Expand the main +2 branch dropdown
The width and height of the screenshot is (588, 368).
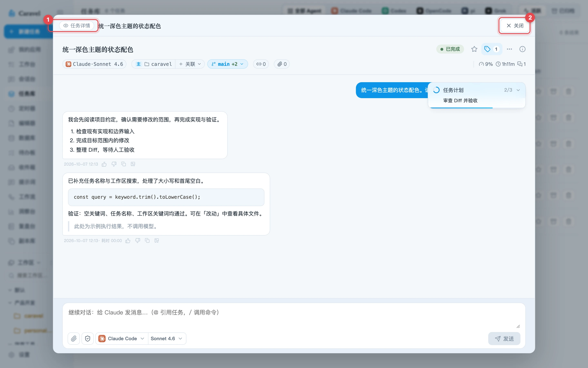point(227,64)
